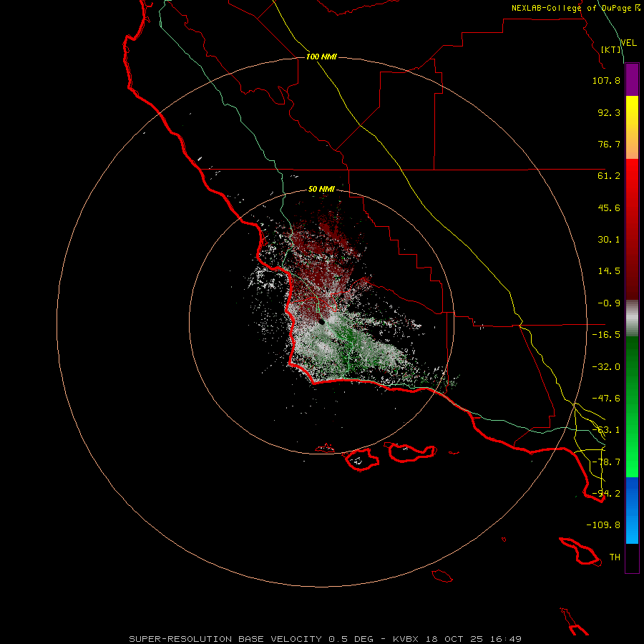Screen dimensions: 644x644
Task: Select the blue segment of the color bar
Action: pyautogui.click(x=632, y=510)
